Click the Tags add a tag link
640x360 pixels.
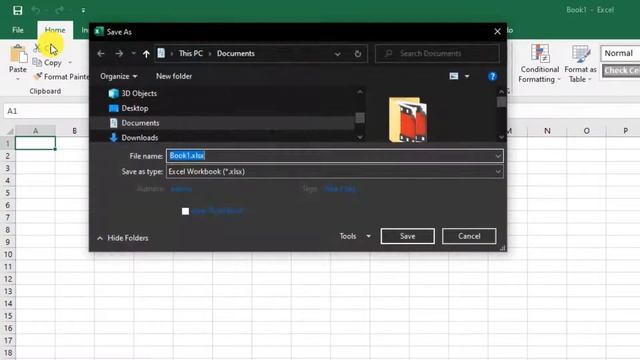point(340,189)
